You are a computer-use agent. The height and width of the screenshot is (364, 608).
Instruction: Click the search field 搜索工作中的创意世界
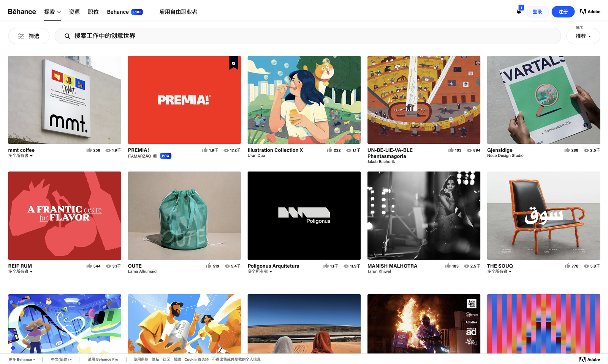point(308,36)
